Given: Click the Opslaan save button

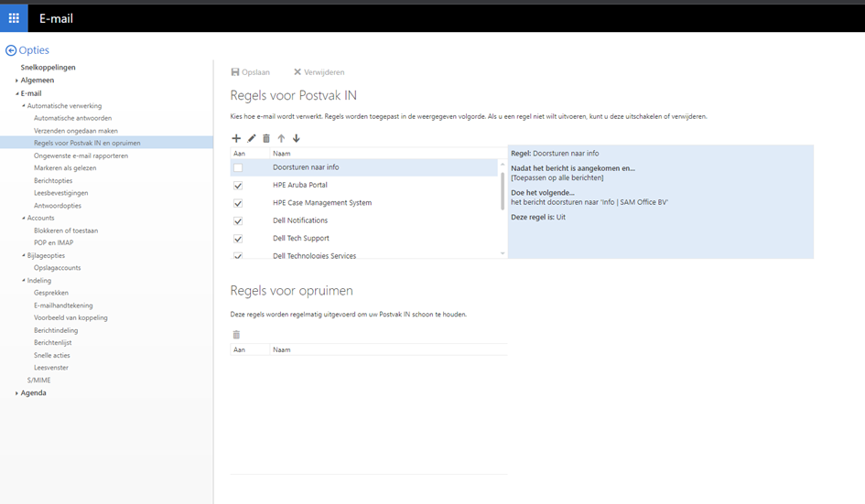Looking at the screenshot, I should (x=250, y=72).
